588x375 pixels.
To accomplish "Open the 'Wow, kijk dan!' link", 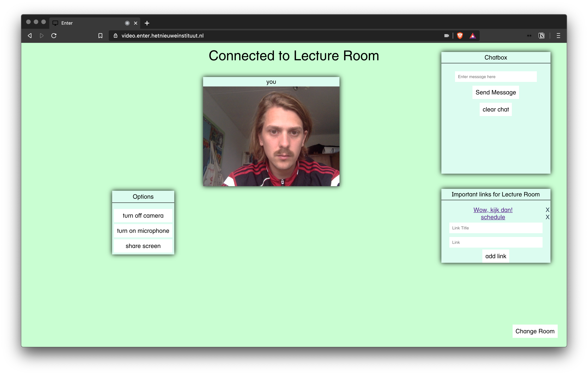I will [493, 210].
